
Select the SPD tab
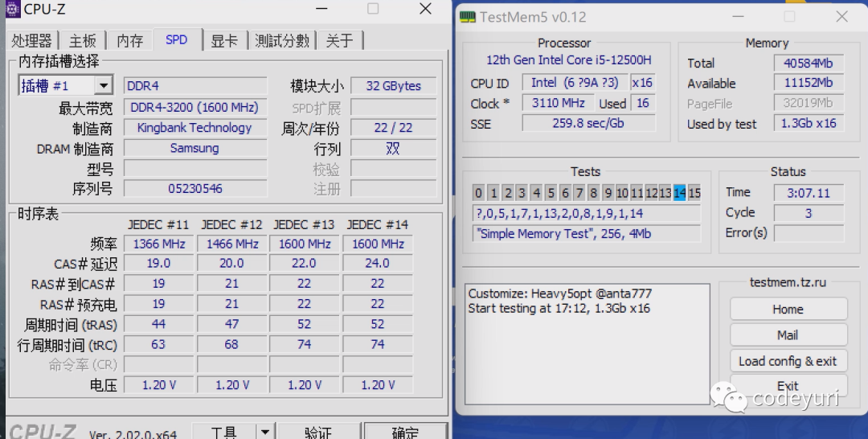click(x=177, y=40)
